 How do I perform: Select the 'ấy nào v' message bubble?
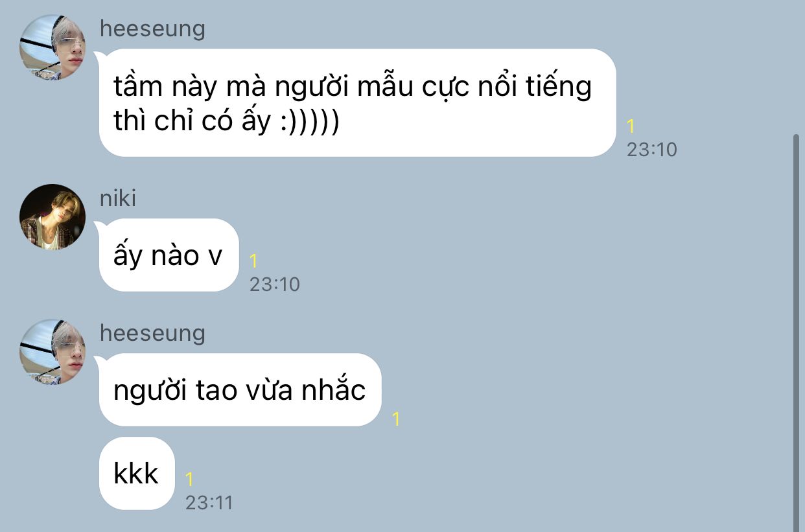coord(169,255)
